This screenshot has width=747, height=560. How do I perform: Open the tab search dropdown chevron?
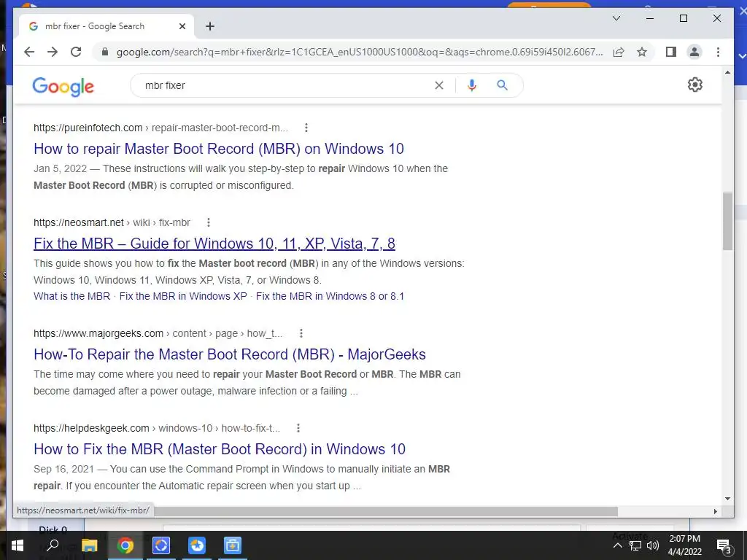pos(616,18)
